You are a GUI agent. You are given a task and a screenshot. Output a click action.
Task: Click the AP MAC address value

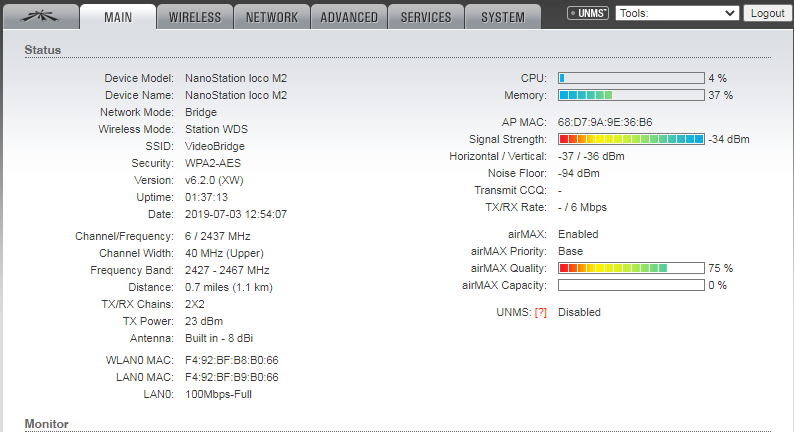[x=605, y=122]
